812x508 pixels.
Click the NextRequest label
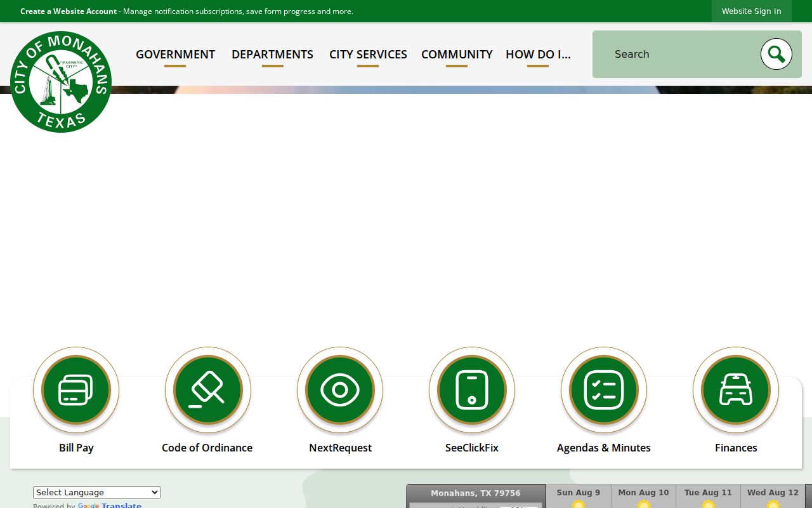coord(340,448)
